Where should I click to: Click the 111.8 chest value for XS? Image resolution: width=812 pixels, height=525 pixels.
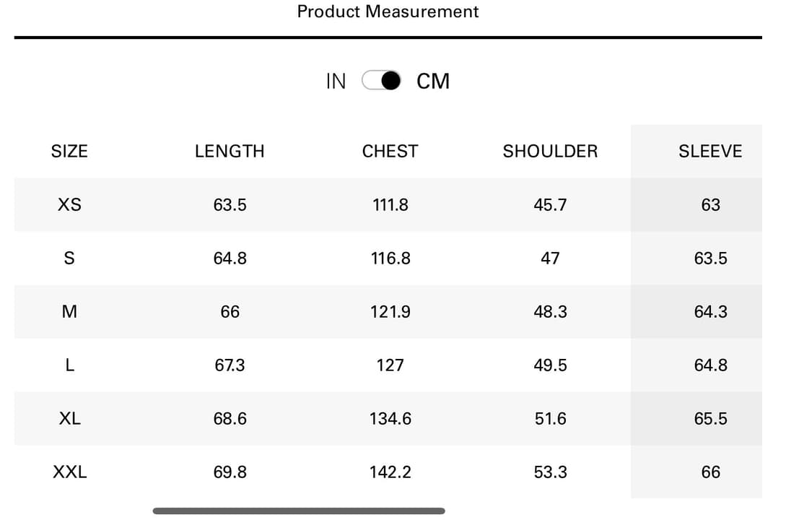[390, 204]
